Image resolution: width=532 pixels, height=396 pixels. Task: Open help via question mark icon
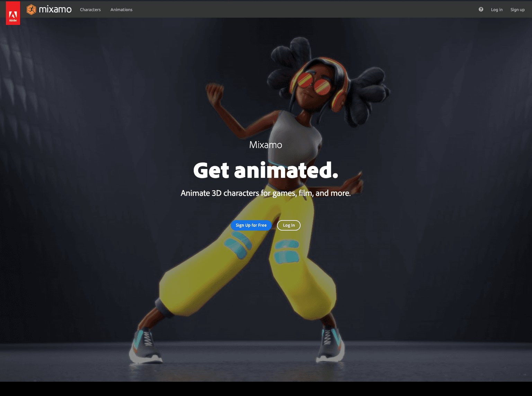pyautogui.click(x=481, y=10)
